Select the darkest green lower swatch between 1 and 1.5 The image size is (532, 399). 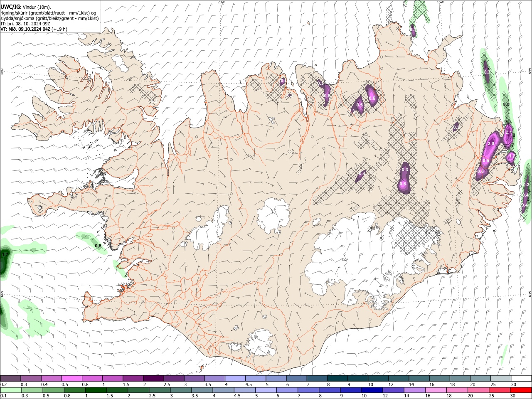coord(96,390)
